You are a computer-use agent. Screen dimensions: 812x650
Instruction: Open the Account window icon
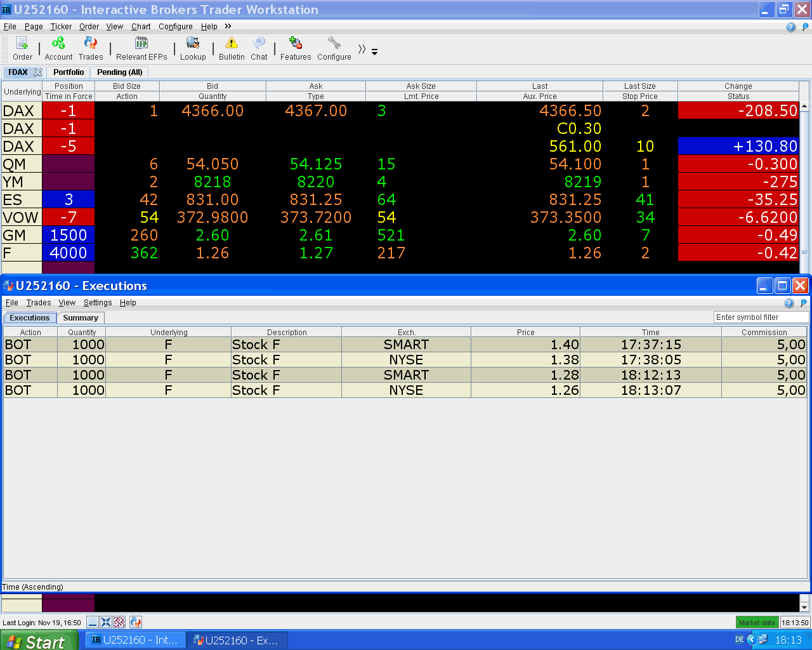(x=58, y=48)
